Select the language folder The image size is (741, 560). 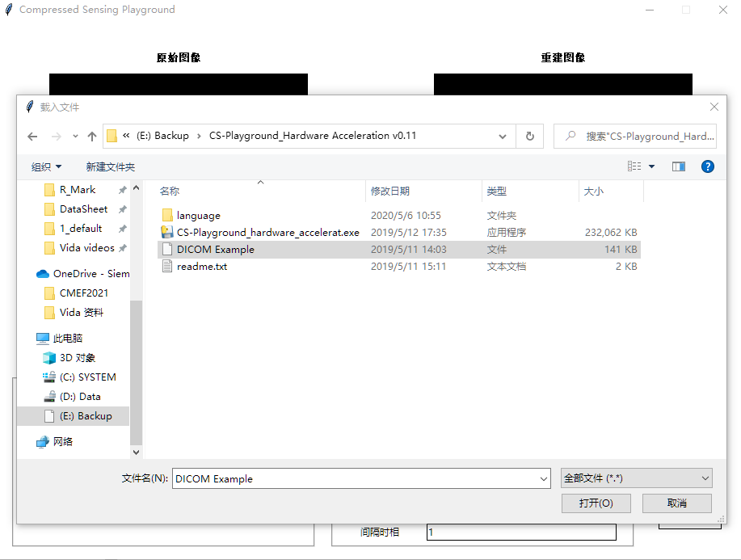(x=399, y=216)
